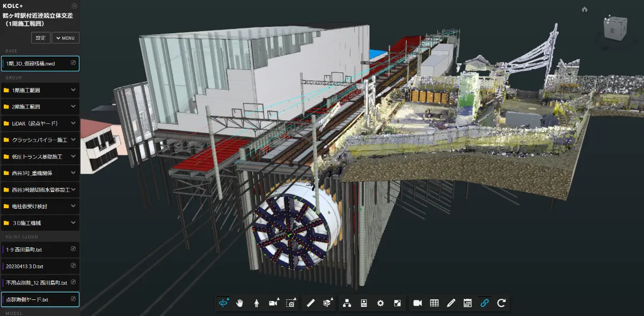Open the properties panel icon
The image size is (644, 316).
(x=364, y=303)
